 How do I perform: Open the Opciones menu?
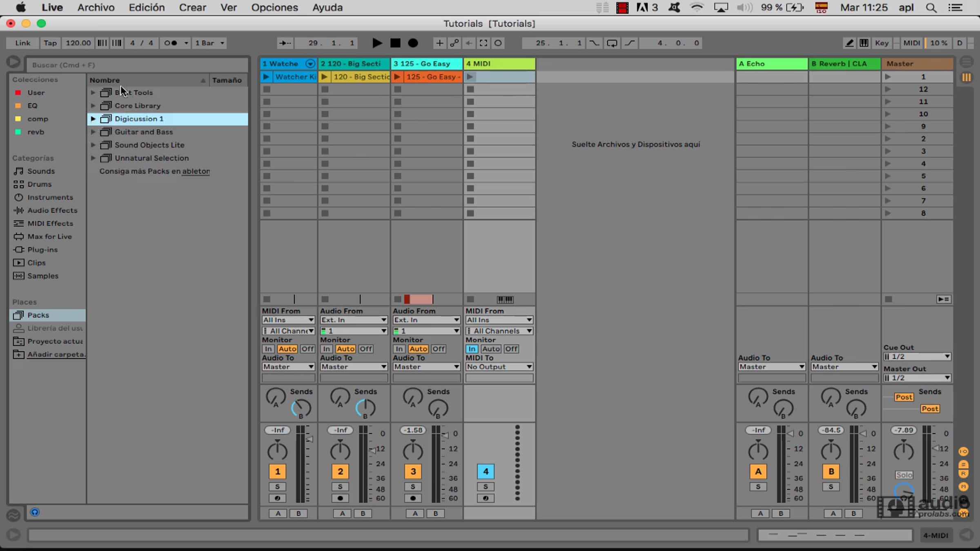[274, 7]
